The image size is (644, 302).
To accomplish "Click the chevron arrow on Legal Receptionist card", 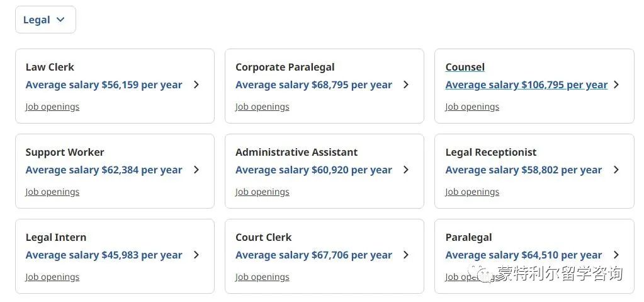I will point(616,170).
